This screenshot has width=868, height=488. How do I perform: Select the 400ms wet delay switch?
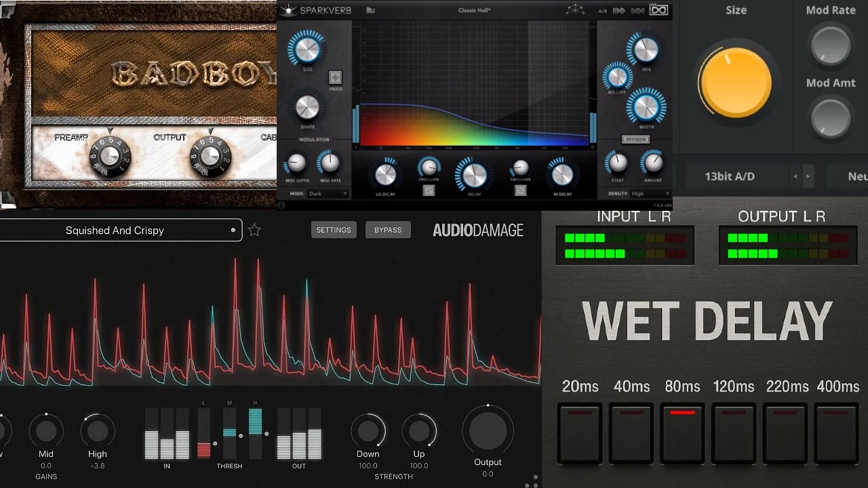click(837, 434)
